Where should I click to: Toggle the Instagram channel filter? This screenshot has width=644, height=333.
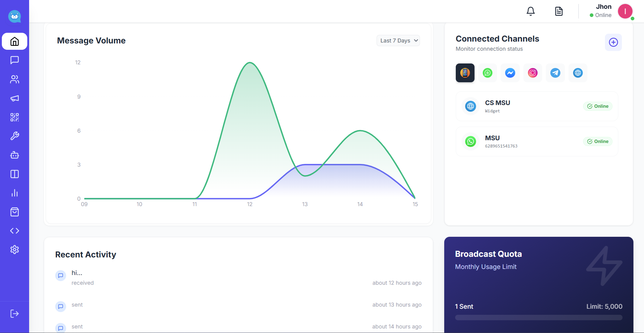click(x=532, y=73)
